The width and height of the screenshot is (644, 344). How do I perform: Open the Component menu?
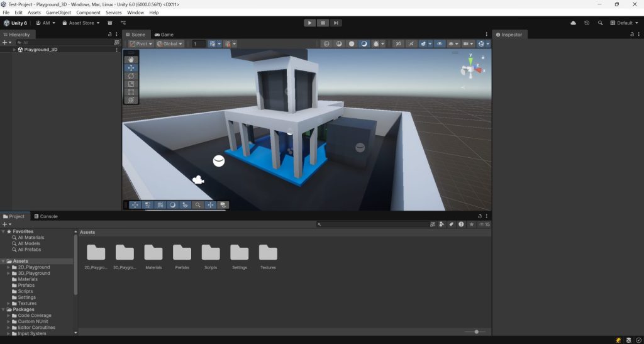(x=88, y=13)
